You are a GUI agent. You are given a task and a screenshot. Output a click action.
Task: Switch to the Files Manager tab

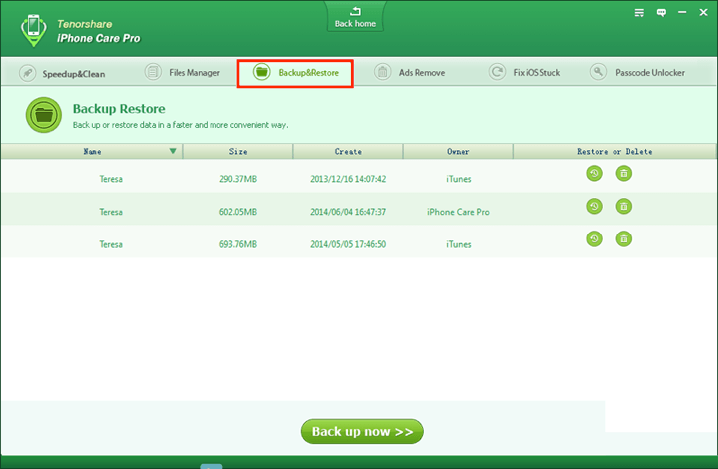pos(182,72)
